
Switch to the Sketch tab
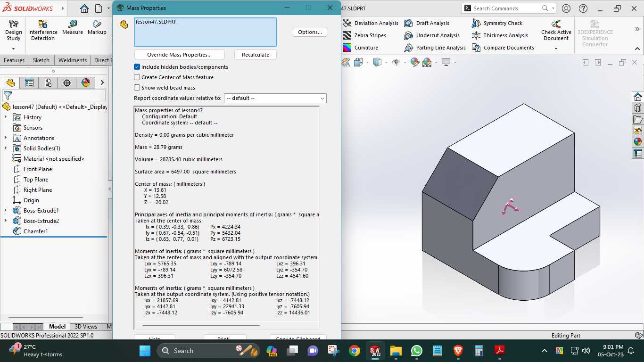coord(41,60)
